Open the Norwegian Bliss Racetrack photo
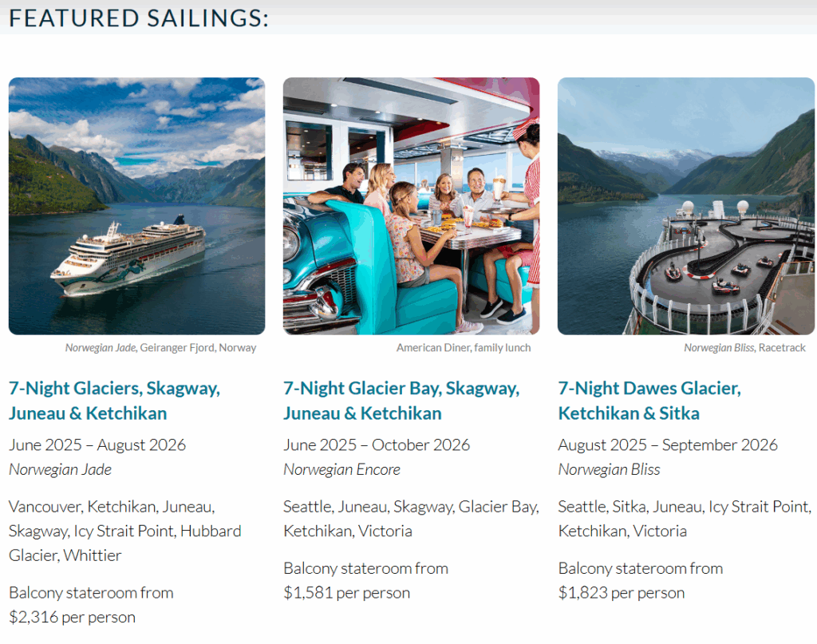 (x=685, y=206)
